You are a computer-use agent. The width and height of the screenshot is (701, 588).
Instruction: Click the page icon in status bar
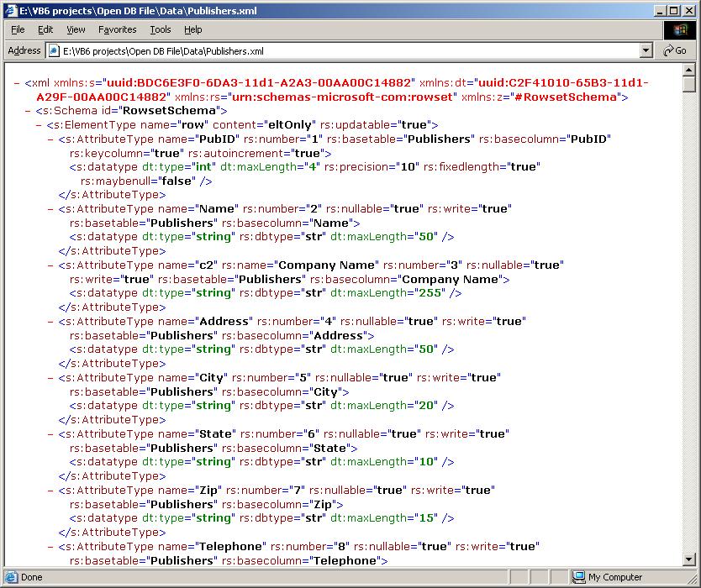pyautogui.click(x=11, y=577)
